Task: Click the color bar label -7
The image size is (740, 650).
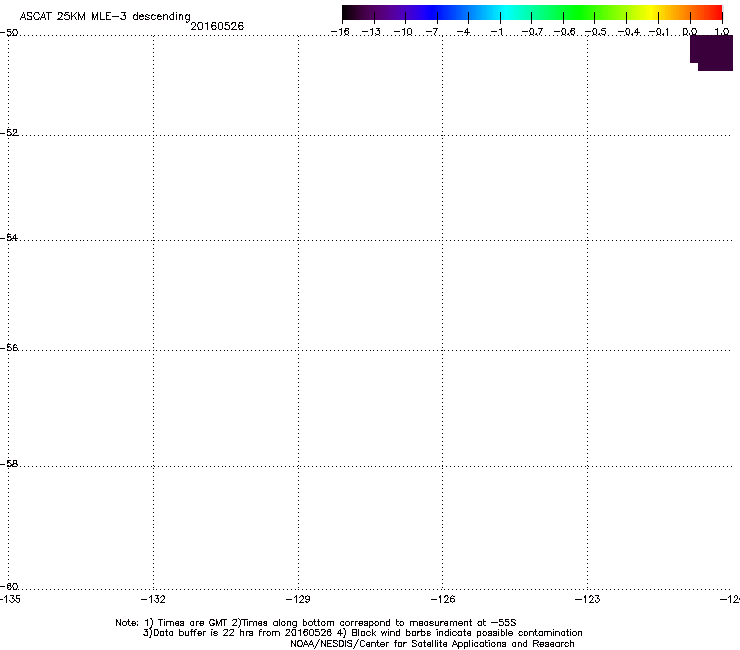Action: [433, 32]
